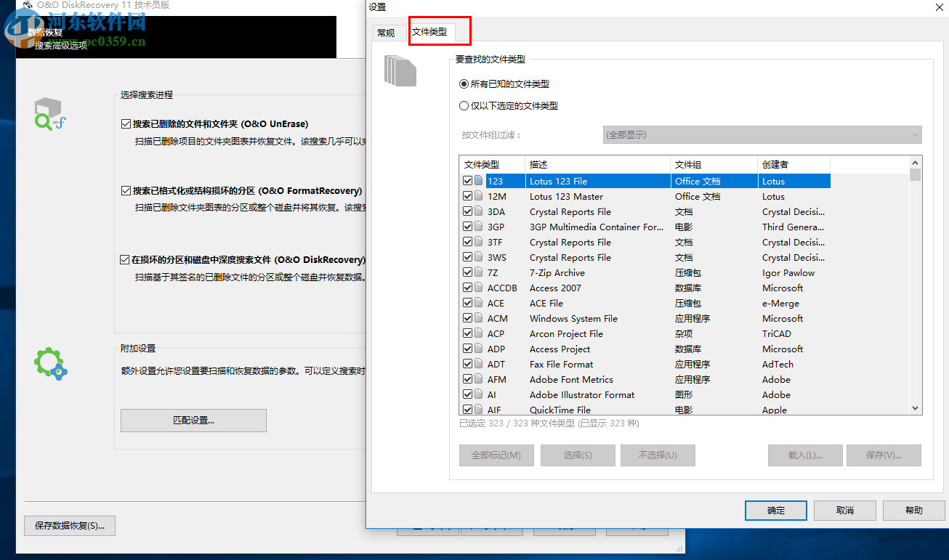This screenshot has height=560, width=949.
Task: Click the search disk icon in main window
Action: (49, 115)
